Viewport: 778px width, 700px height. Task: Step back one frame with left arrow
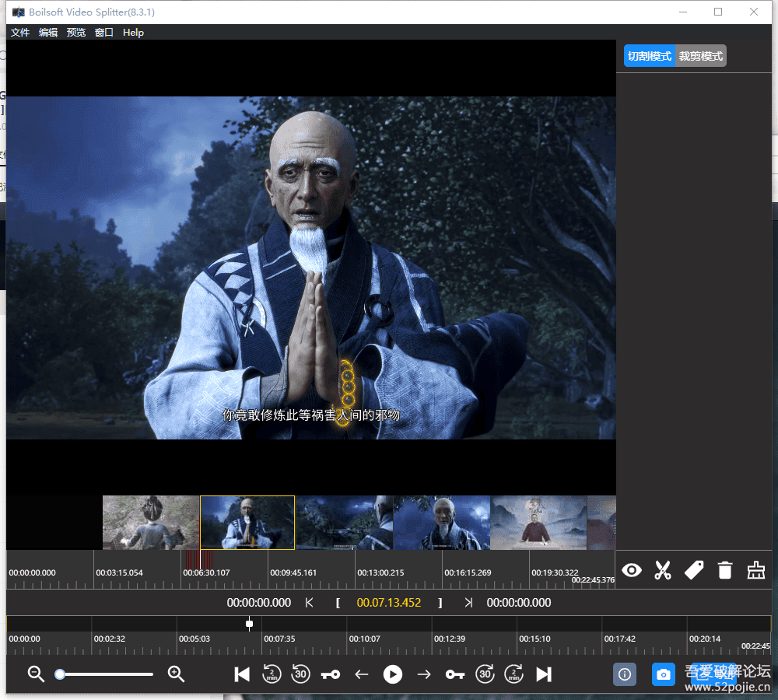(361, 674)
